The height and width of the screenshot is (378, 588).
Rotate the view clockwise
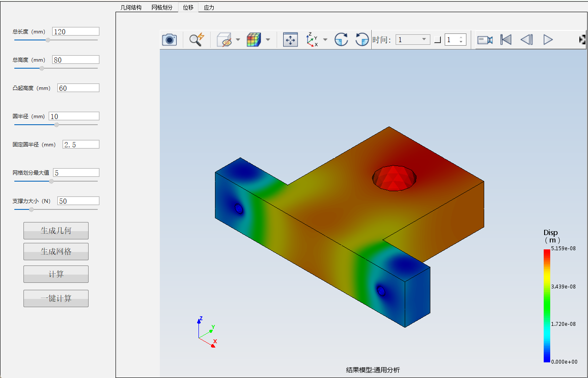click(x=341, y=40)
